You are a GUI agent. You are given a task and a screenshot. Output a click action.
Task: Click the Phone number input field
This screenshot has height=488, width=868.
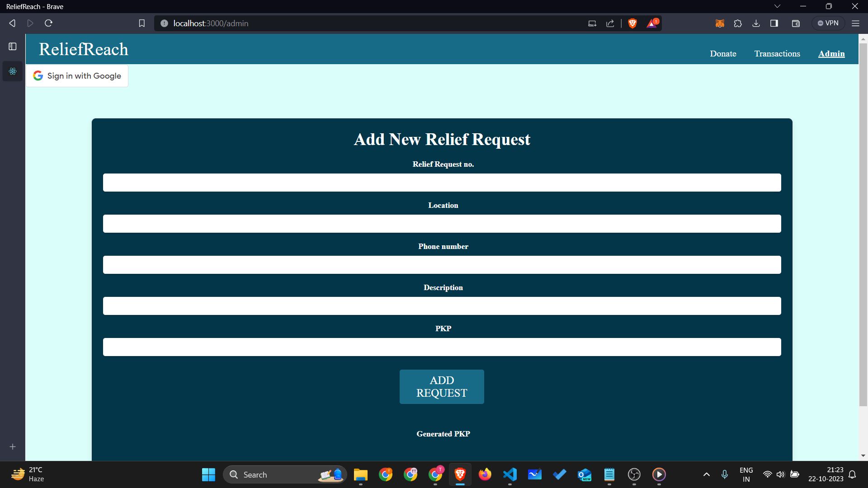[x=442, y=264]
